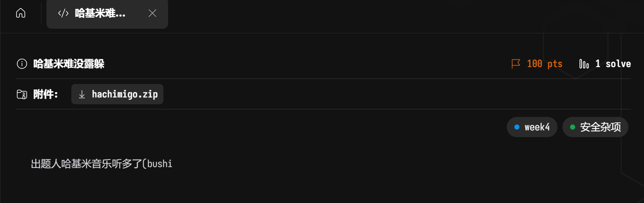
Task: View the 1 solve count
Action: tap(613, 64)
